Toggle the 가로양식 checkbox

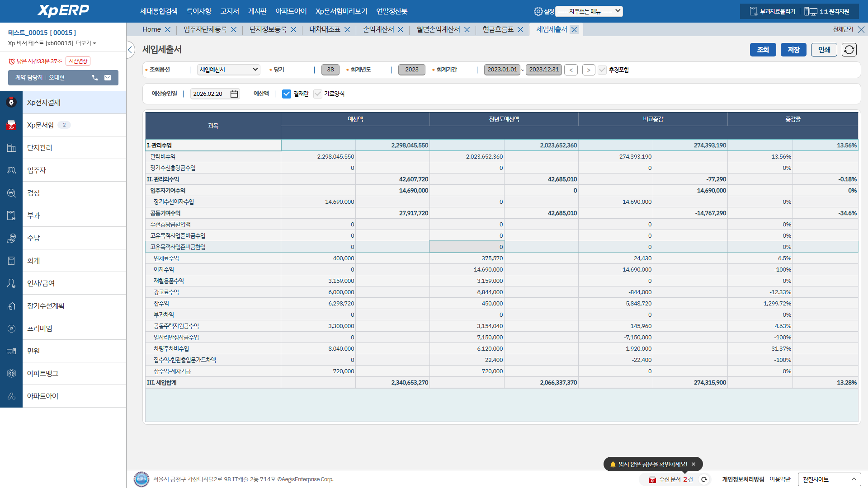click(x=318, y=94)
